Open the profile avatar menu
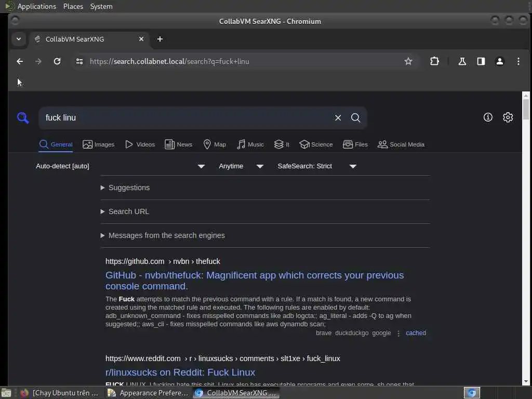532x399 pixels. click(x=499, y=61)
